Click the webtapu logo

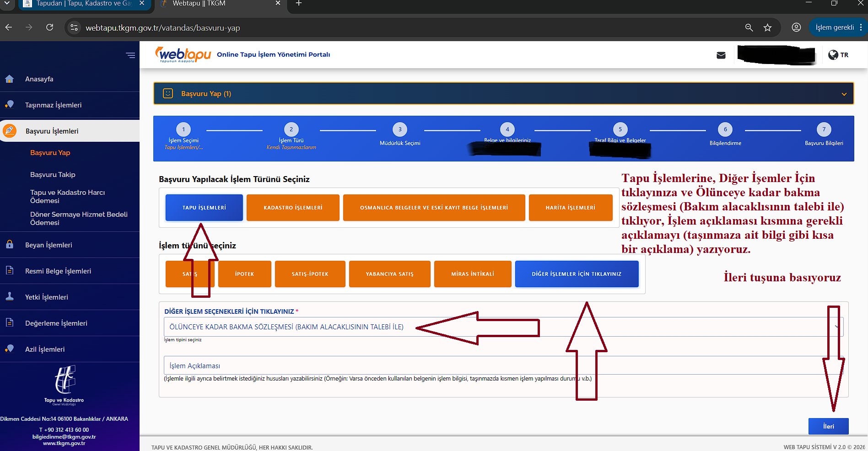click(x=183, y=54)
